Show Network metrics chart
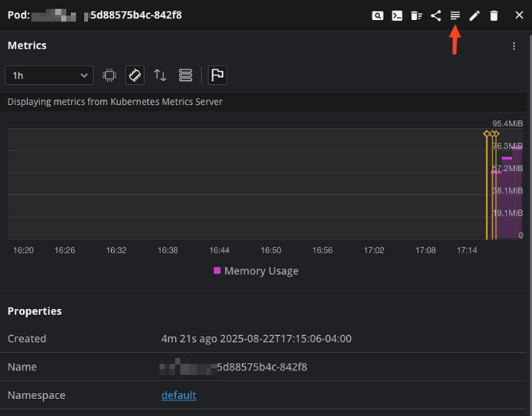 pos(160,75)
